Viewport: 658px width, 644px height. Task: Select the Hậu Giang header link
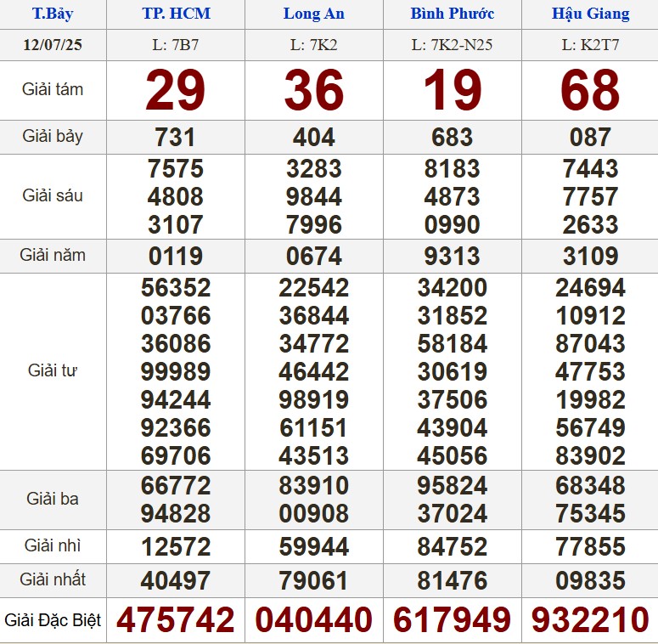[590, 14]
